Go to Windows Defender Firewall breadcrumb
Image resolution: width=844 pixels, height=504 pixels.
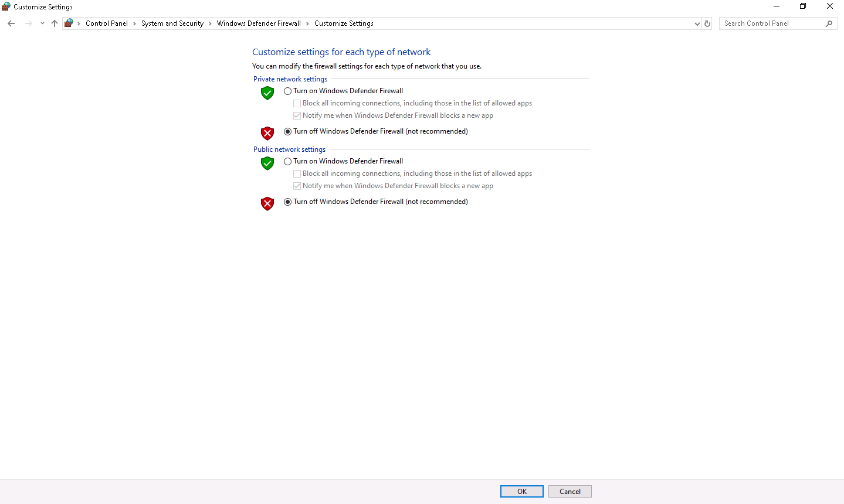click(259, 23)
